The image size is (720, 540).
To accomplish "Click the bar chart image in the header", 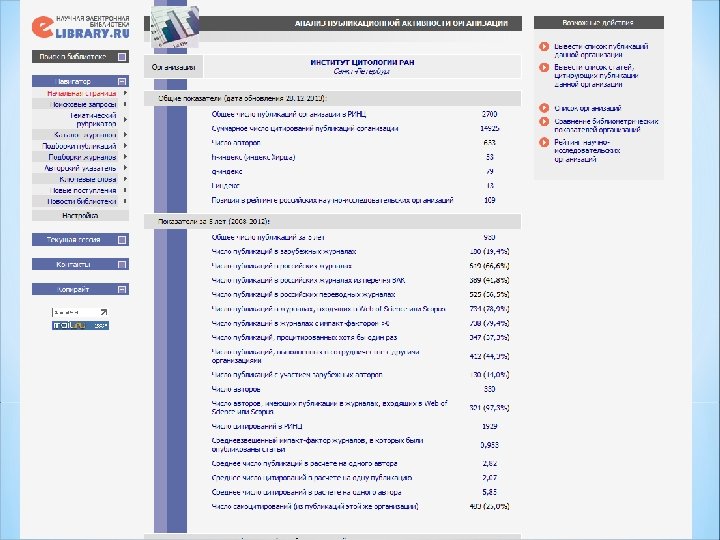I will 175,26.
